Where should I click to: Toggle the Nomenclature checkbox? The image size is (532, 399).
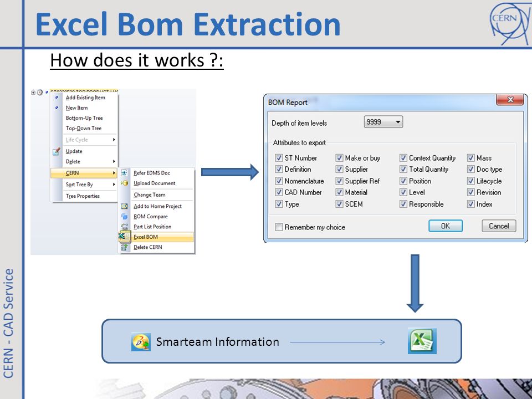pos(279,181)
